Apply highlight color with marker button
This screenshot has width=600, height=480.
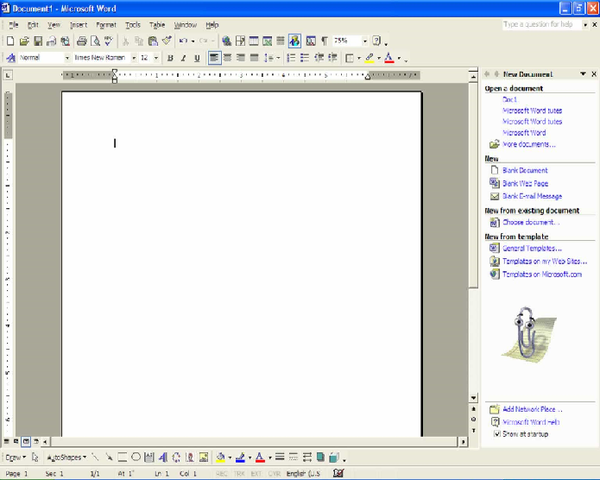369,58
